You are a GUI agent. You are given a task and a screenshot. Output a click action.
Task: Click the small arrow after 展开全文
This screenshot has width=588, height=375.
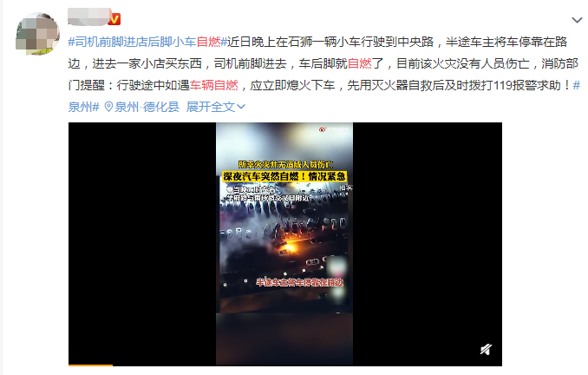[241, 108]
